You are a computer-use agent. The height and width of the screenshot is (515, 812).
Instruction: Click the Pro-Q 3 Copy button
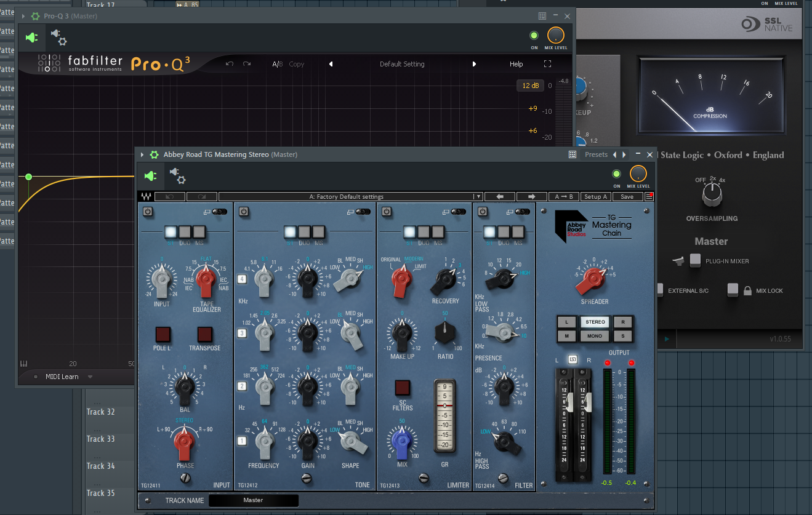coord(297,64)
